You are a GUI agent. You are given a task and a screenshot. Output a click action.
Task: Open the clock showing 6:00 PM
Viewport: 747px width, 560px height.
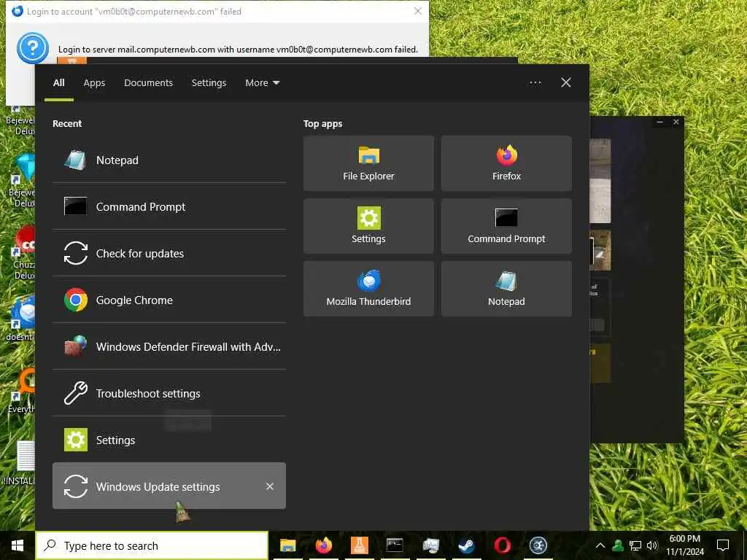coord(684,545)
